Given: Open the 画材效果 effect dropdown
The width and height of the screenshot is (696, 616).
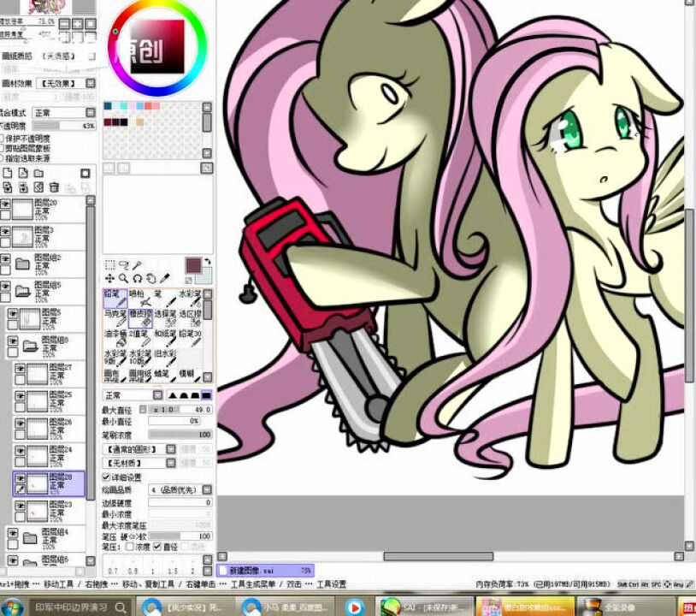Looking at the screenshot, I should [x=66, y=84].
